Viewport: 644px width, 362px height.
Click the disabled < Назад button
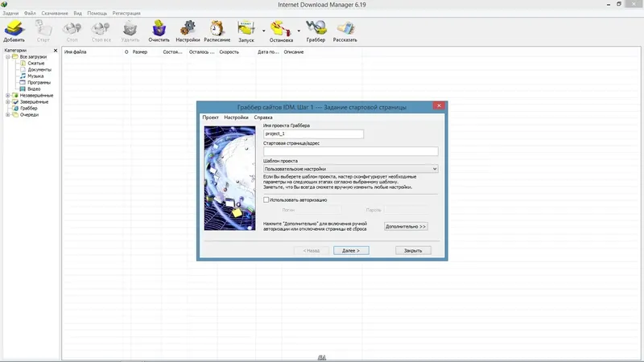[x=312, y=250]
